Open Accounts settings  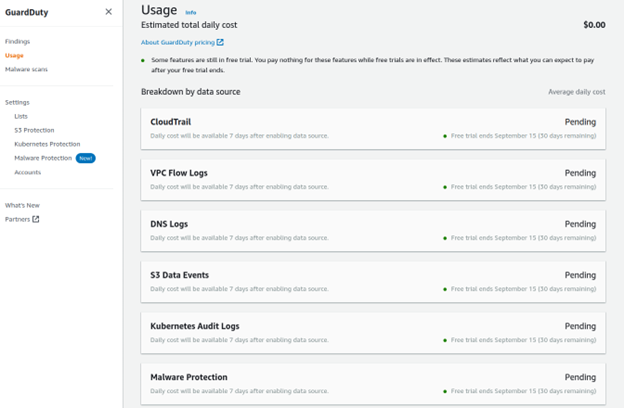coord(27,172)
